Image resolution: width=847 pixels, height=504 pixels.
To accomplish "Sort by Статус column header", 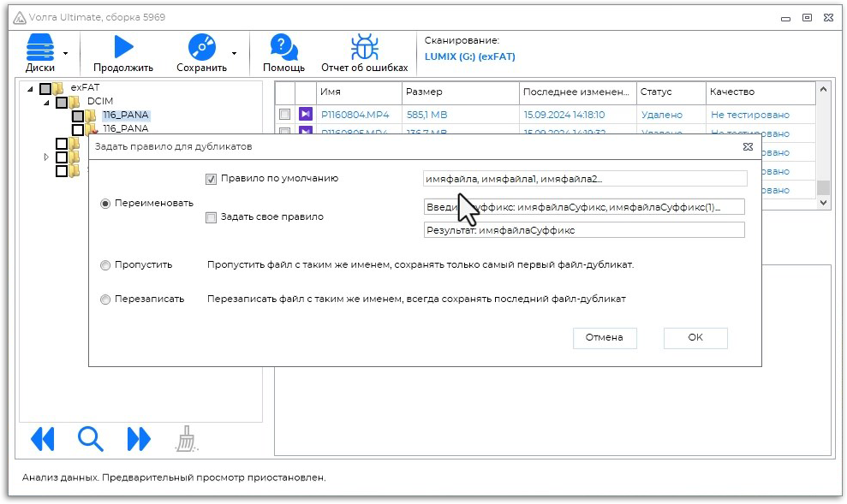I will tap(671, 92).
